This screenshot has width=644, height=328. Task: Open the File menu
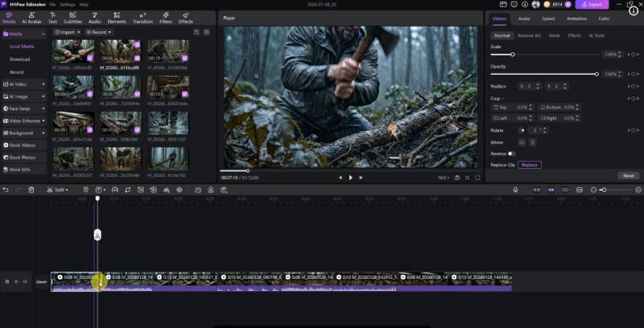pyautogui.click(x=52, y=5)
